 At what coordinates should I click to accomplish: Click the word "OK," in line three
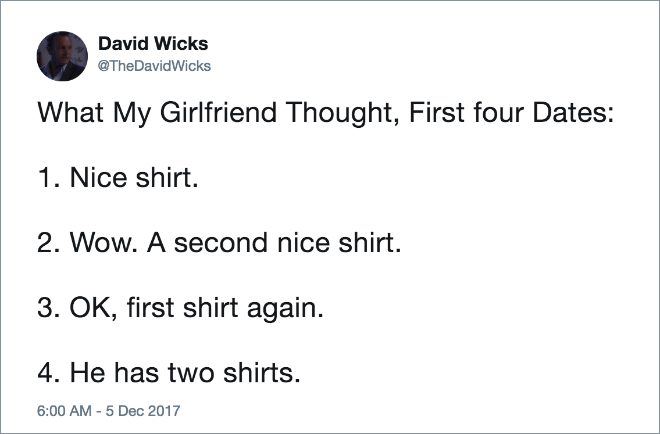(x=94, y=309)
